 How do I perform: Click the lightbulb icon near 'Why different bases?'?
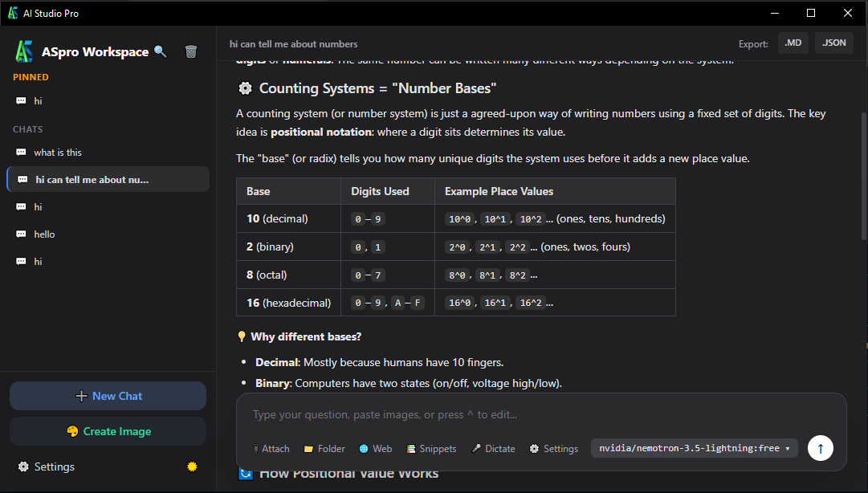tap(242, 336)
